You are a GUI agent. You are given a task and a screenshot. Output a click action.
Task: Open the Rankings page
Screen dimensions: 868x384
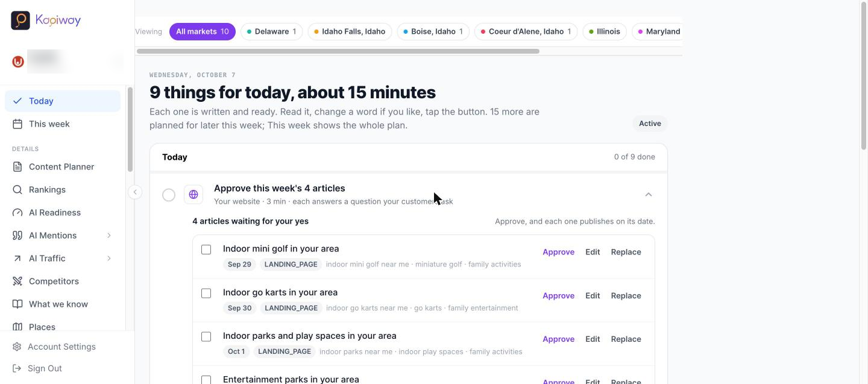(63, 189)
